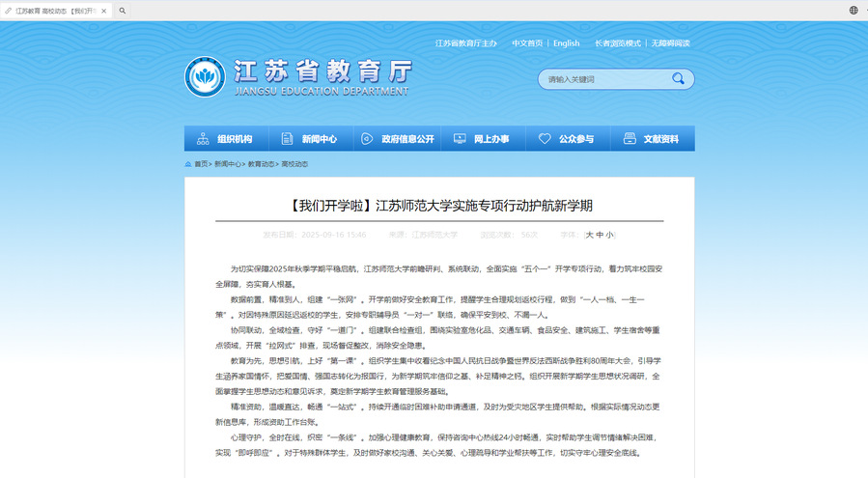The width and height of the screenshot is (868, 478).
Task: Click the 网上办事 monitor icon
Action: [x=460, y=139]
